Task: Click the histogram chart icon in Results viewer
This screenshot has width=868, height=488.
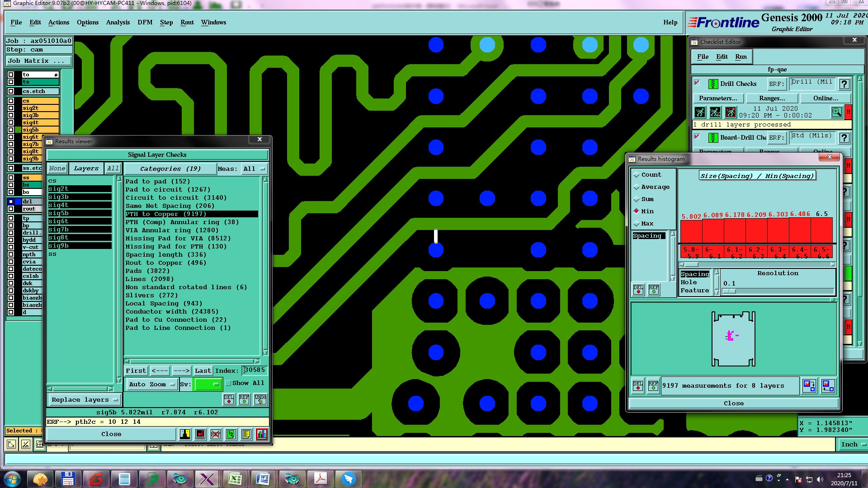Action: (x=261, y=434)
